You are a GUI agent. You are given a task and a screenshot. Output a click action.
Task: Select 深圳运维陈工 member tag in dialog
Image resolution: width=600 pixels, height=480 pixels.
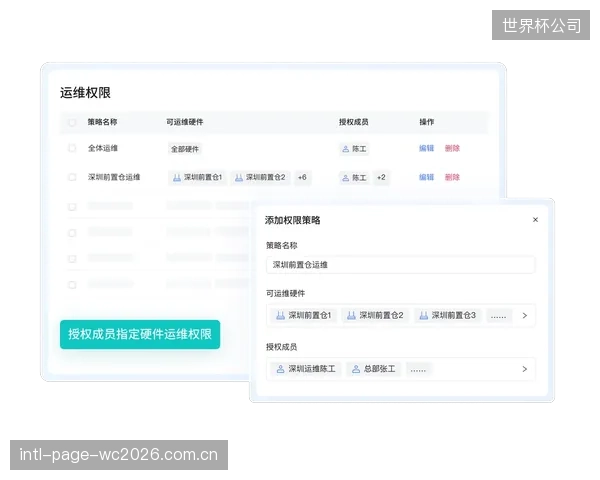coord(306,369)
